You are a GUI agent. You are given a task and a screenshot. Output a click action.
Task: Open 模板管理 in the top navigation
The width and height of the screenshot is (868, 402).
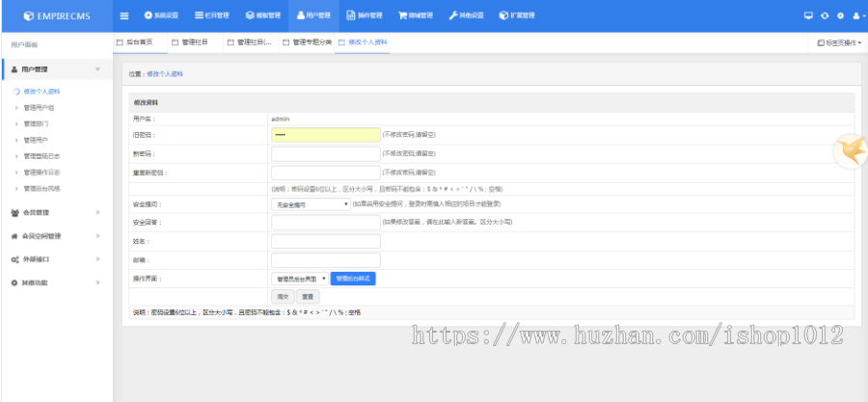[263, 15]
